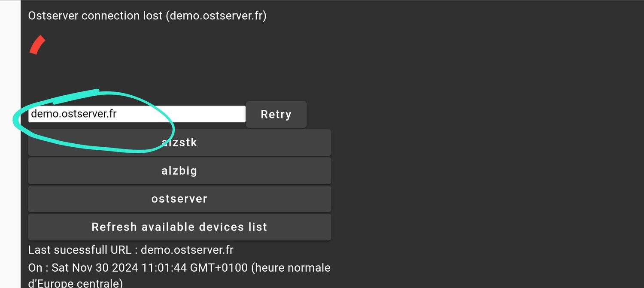Click the Ostserver connection lost message
Image resolution: width=644 pixels, height=288 pixels.
pos(147,15)
